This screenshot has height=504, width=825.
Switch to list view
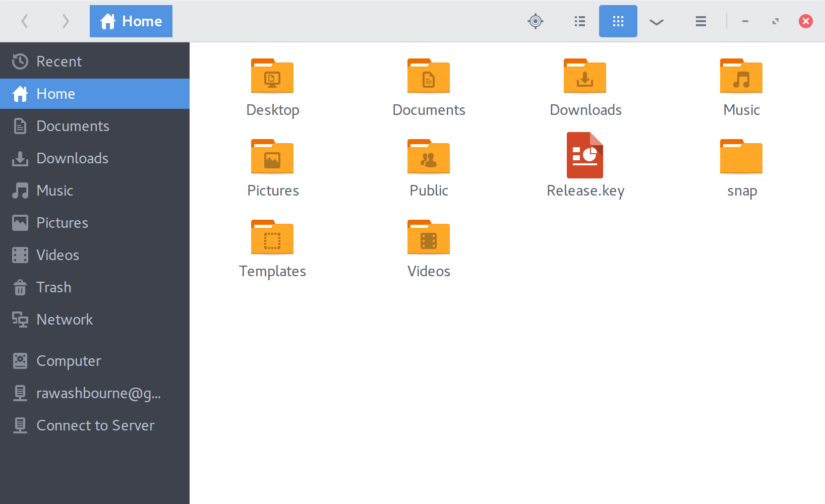[580, 21]
